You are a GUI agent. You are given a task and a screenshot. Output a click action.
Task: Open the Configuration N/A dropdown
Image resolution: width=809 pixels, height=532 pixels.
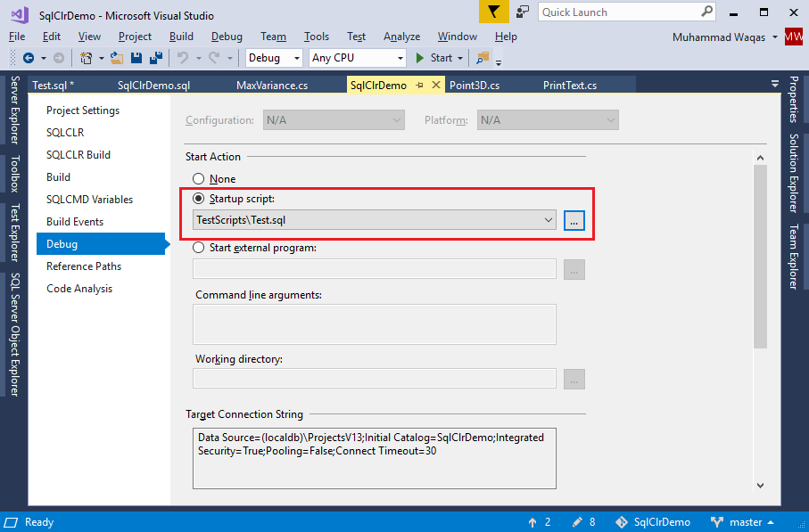(334, 120)
